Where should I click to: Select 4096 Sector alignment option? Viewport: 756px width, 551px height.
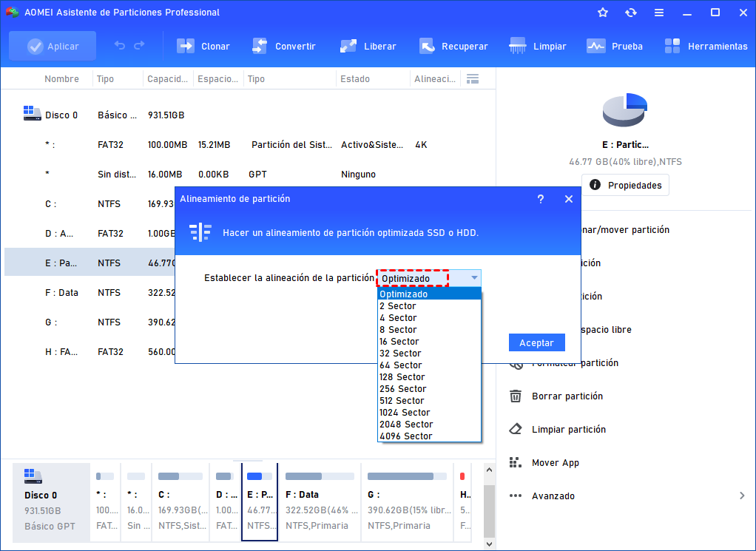point(406,436)
